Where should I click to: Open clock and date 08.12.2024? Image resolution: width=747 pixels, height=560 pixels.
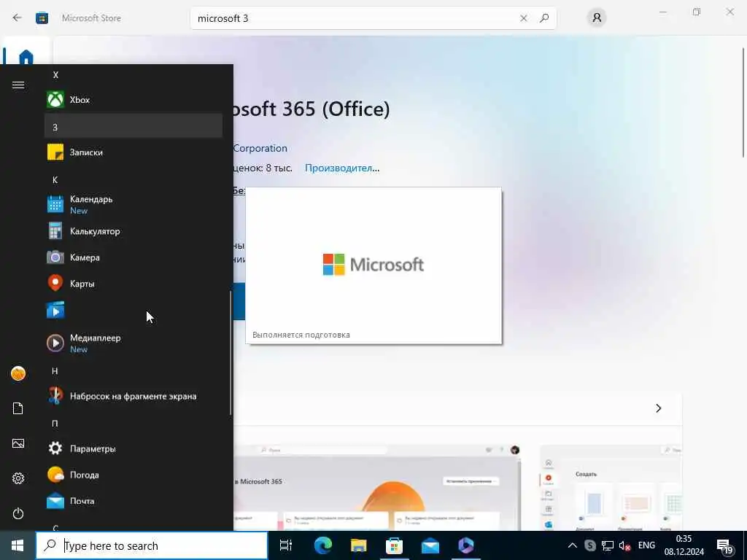[684, 545]
